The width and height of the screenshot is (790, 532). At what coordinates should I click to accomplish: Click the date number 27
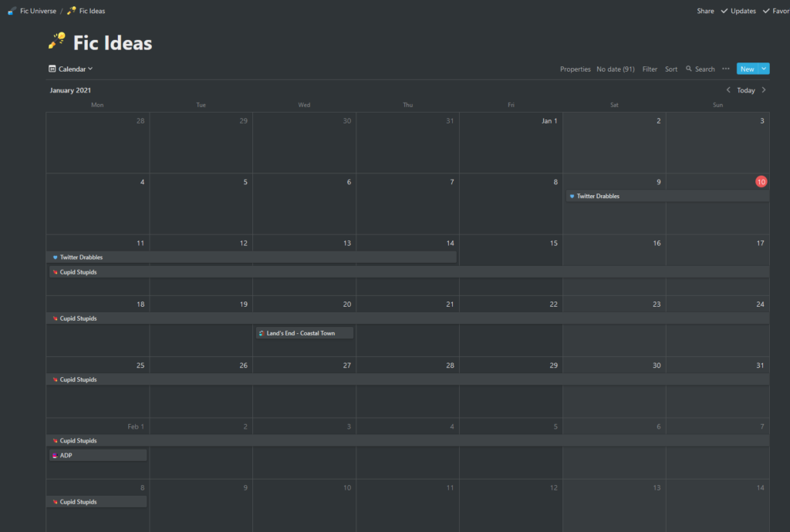346,365
